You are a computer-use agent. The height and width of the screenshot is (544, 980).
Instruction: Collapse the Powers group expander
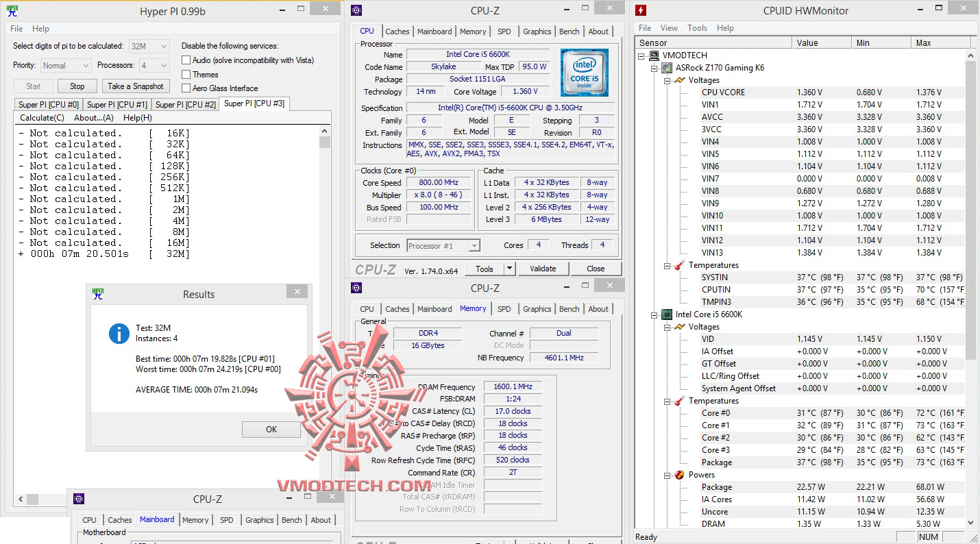[x=667, y=475]
